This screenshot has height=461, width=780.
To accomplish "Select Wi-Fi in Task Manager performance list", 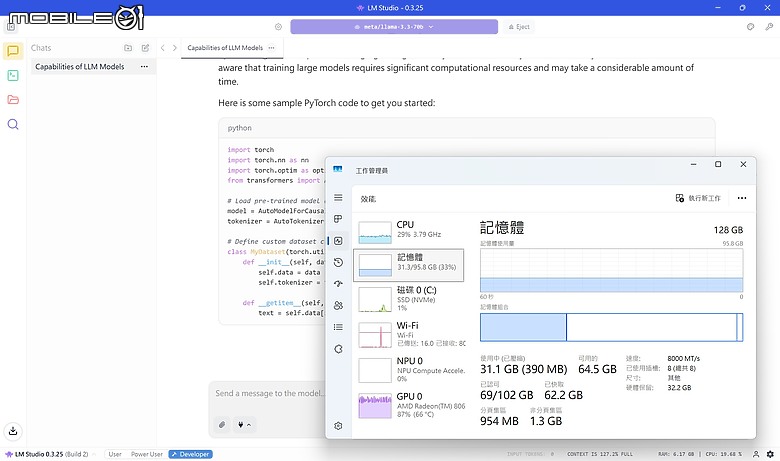I will pyautogui.click(x=409, y=334).
